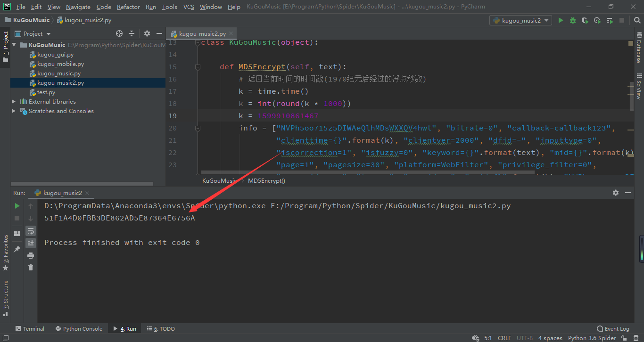Click the KuGouMusic breadcrumb in navigation bar
Viewport: 644px width, 342px height.
[x=27, y=20]
